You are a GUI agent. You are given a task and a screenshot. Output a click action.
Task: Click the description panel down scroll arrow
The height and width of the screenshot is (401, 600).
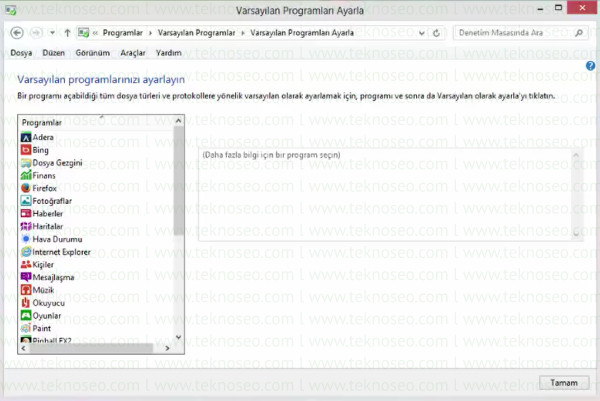(x=576, y=234)
